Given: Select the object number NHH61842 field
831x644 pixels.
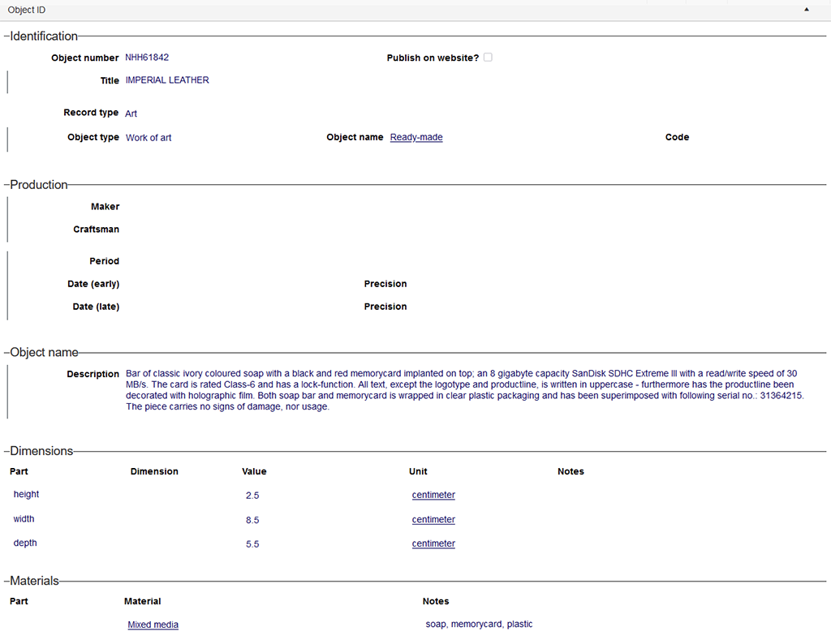Looking at the screenshot, I should click(x=147, y=58).
